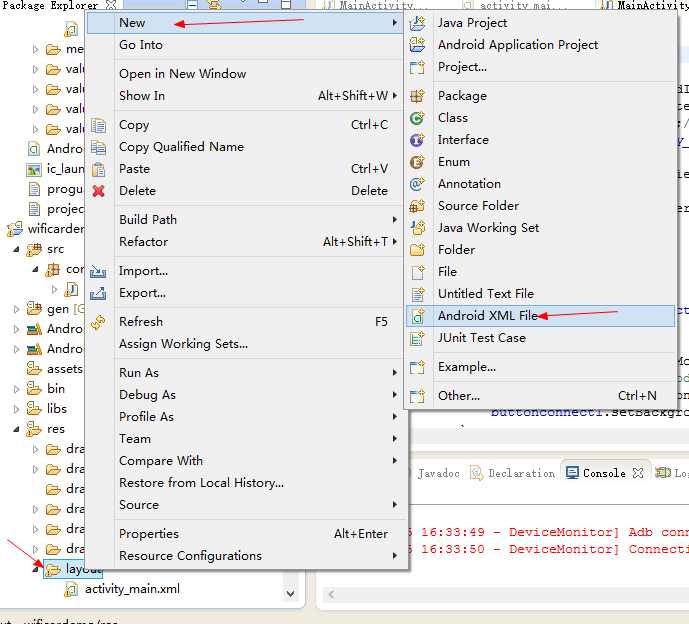Click the Import icon in context menu
The height and width of the screenshot is (624, 689).
[98, 271]
